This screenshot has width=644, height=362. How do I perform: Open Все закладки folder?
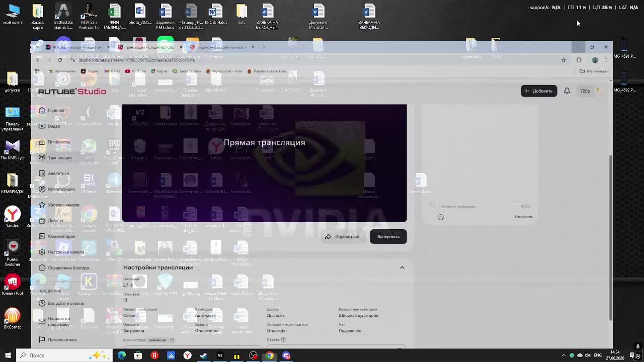[594, 71]
